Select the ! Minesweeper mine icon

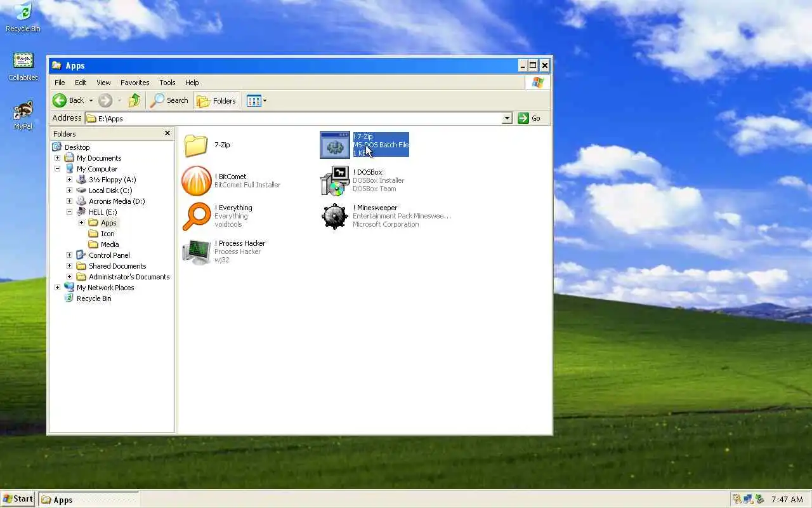(x=334, y=217)
